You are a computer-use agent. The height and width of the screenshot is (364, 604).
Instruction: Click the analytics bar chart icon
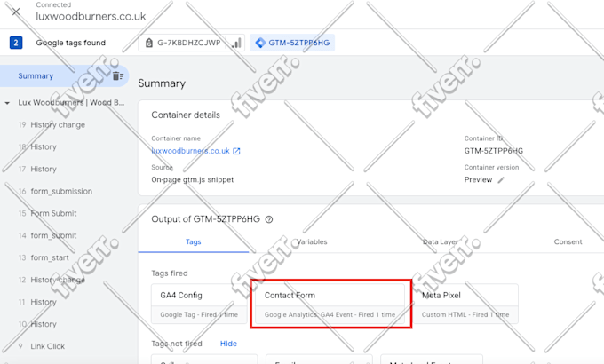pyautogui.click(x=236, y=44)
